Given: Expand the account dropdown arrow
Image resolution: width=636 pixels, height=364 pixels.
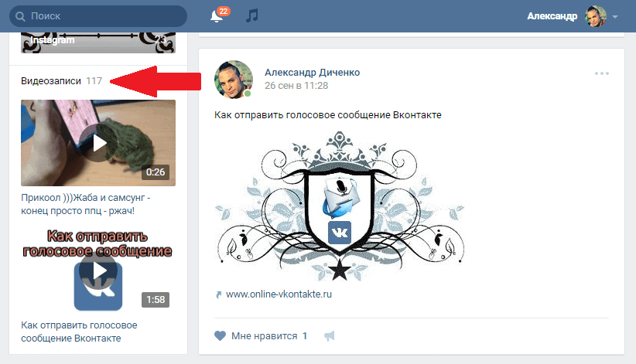Looking at the screenshot, I should [x=615, y=17].
